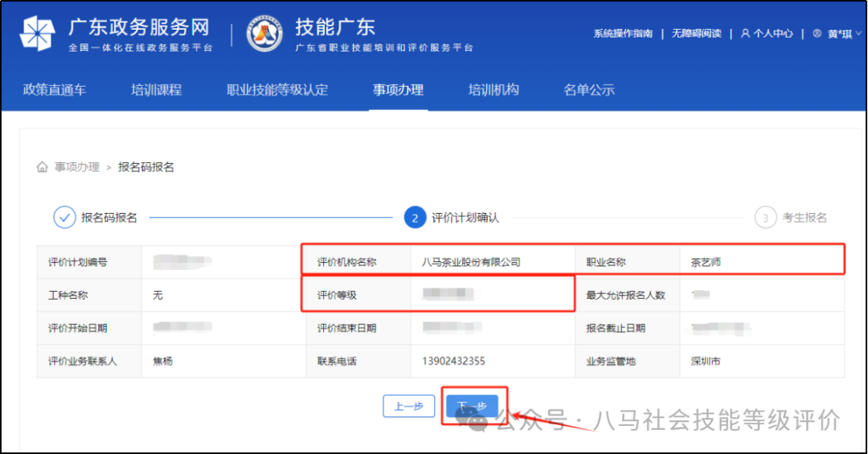
Task: Click the 工种名称 label
Action: tap(68, 295)
